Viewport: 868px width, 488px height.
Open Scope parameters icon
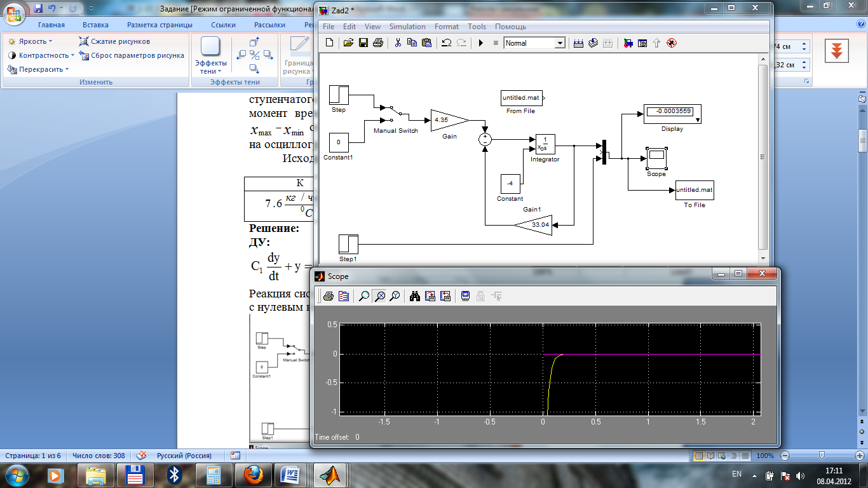343,295
